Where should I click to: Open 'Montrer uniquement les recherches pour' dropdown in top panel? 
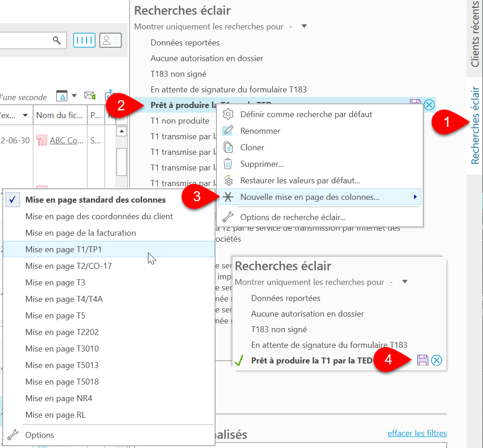(x=304, y=26)
